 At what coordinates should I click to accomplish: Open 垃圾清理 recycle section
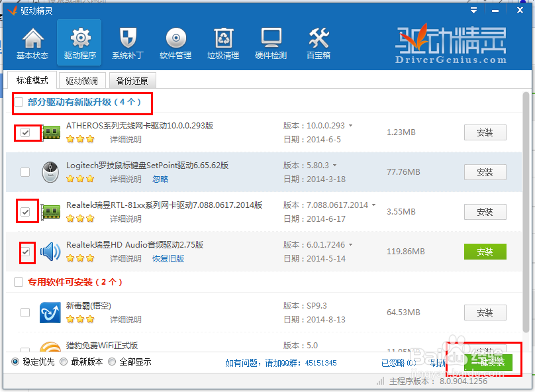[x=223, y=43]
